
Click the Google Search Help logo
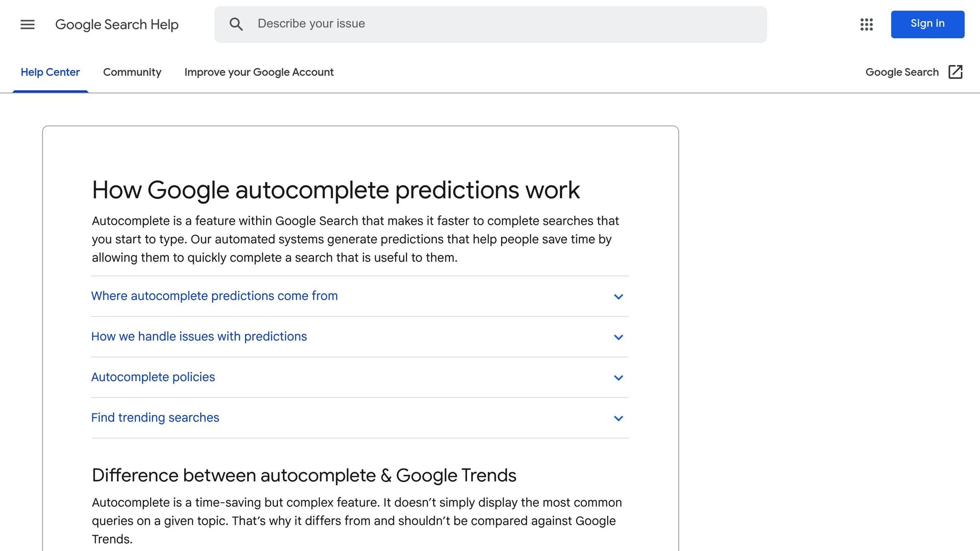click(x=117, y=24)
